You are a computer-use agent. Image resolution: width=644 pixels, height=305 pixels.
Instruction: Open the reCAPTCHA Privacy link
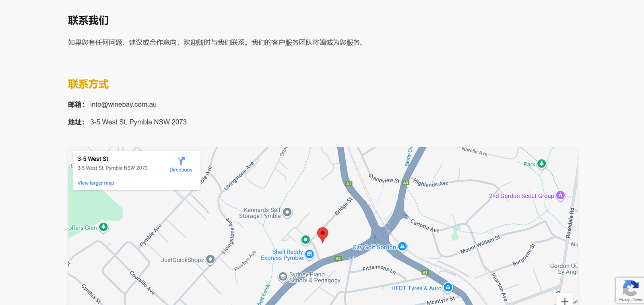coord(624,300)
